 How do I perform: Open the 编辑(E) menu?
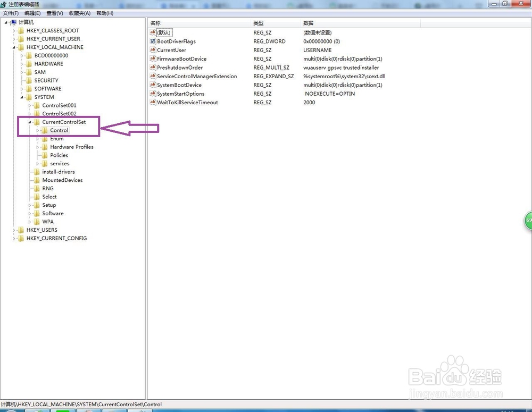[32, 13]
